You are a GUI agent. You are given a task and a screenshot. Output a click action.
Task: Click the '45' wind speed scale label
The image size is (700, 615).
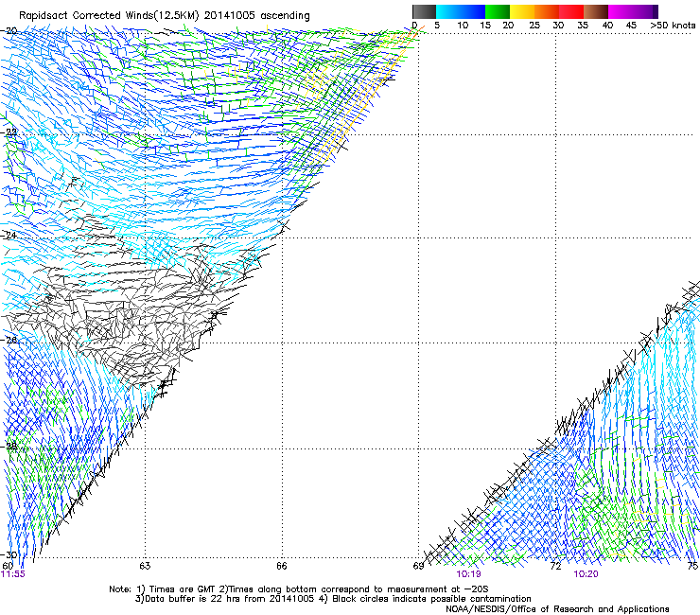631,26
